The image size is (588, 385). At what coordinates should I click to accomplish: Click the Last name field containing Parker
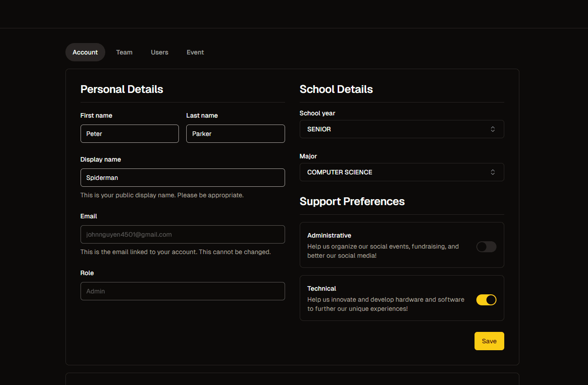click(236, 134)
